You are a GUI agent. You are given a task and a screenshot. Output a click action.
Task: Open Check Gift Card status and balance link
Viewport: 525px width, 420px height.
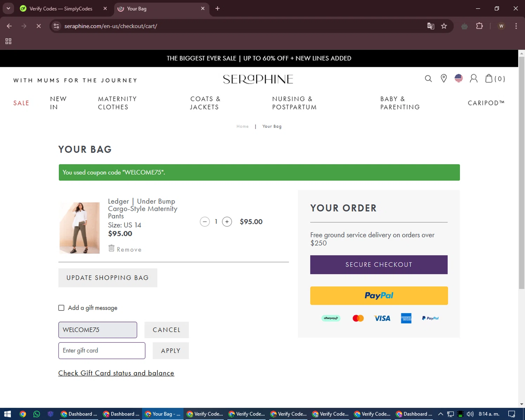(x=116, y=373)
